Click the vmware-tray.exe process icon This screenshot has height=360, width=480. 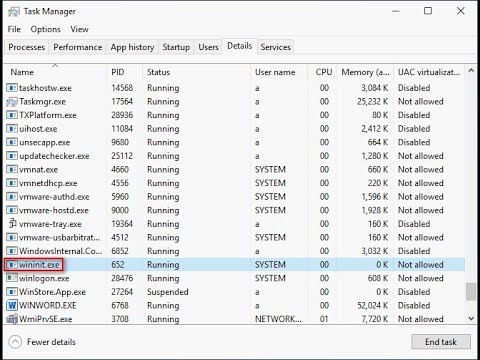pos(12,223)
